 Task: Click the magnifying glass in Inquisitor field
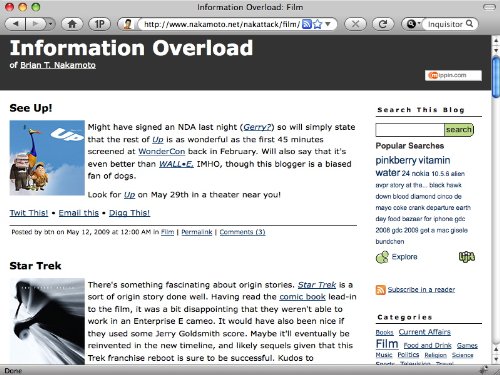(469, 24)
